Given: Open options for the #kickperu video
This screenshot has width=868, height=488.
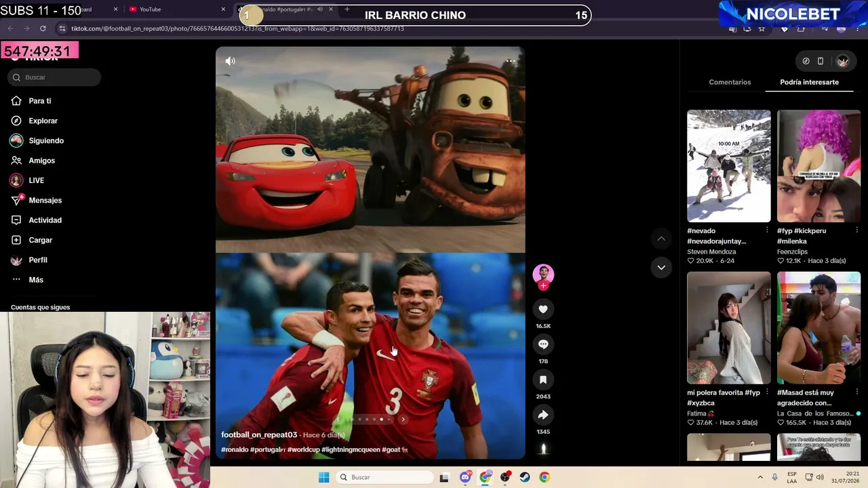Looking at the screenshot, I should 856,230.
